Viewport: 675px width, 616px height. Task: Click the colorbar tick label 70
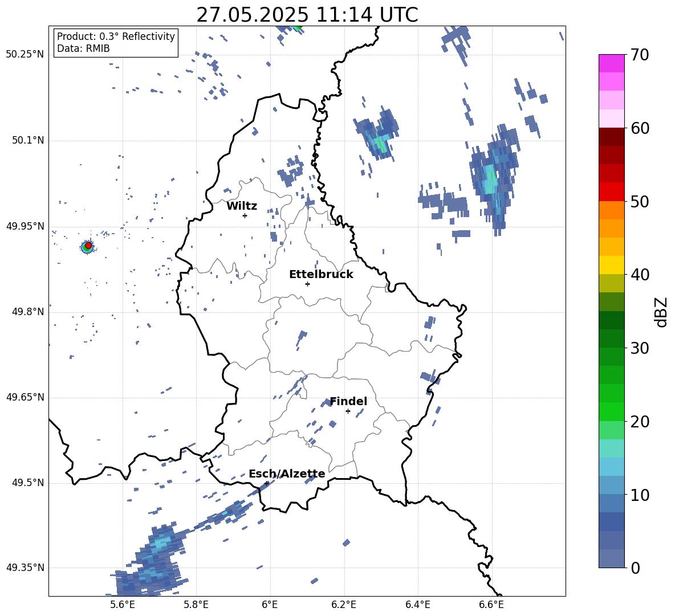640,55
